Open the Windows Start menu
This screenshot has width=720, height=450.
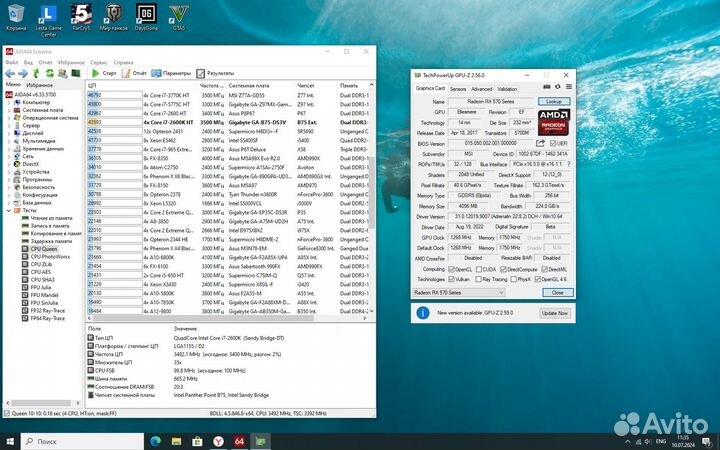click(x=10, y=441)
